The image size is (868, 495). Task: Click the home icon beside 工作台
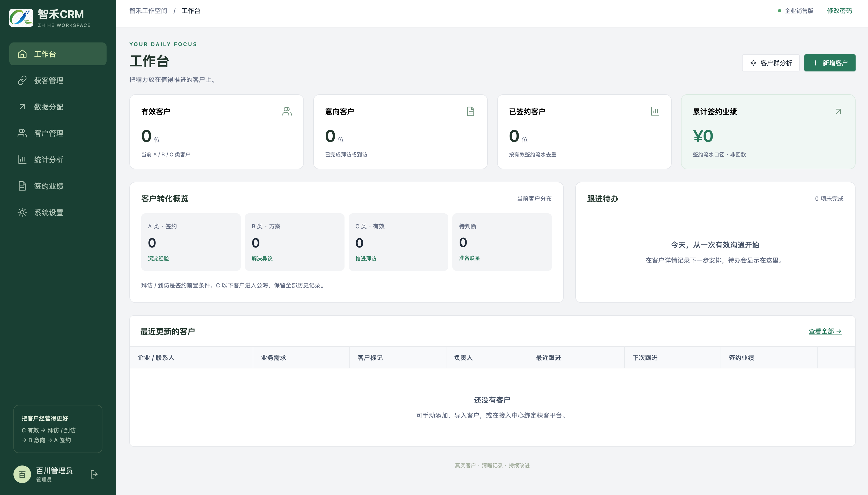[x=22, y=54]
